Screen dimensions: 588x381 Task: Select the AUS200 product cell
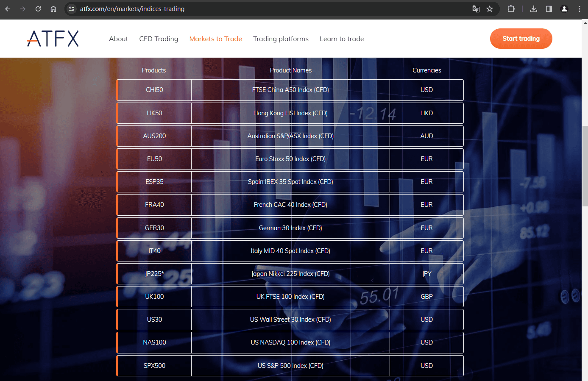pos(154,136)
